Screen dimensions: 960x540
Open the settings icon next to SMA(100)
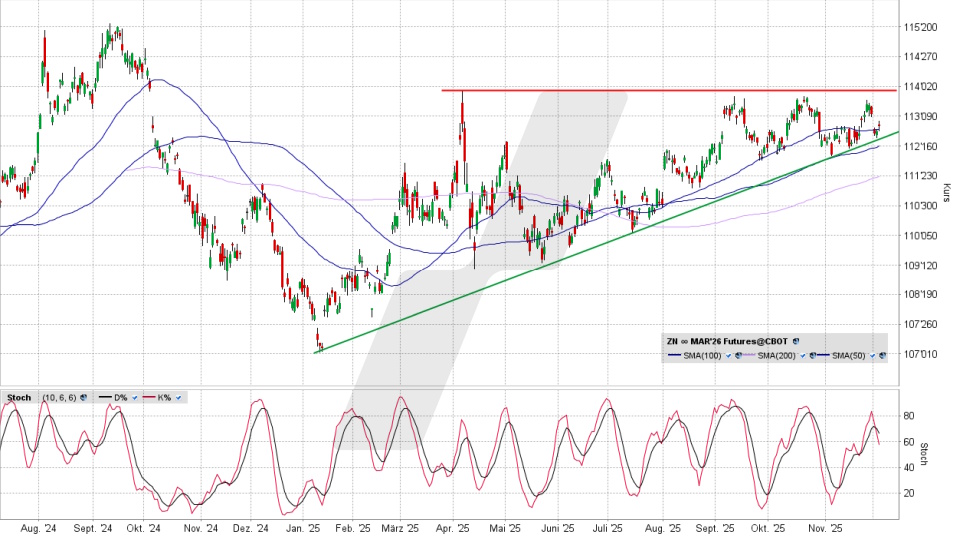point(738,355)
